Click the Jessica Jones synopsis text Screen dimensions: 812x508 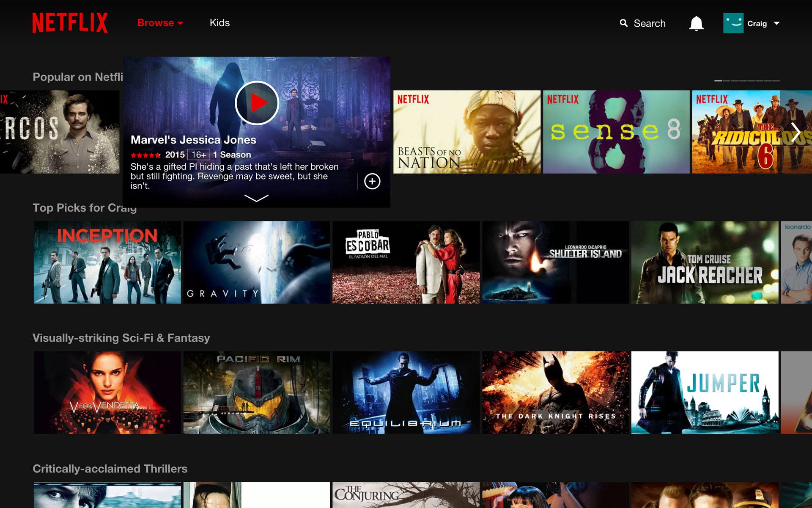tap(235, 176)
